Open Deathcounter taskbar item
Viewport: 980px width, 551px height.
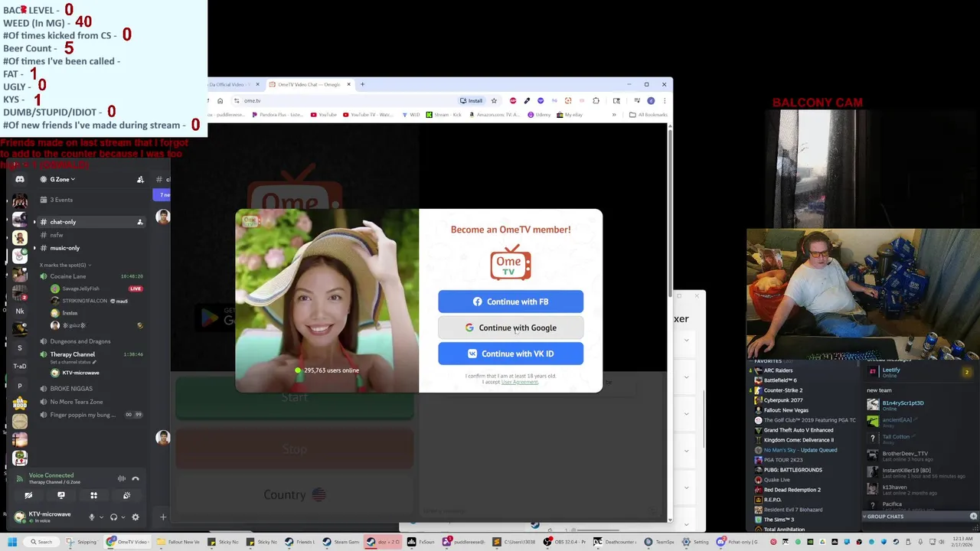(x=614, y=542)
